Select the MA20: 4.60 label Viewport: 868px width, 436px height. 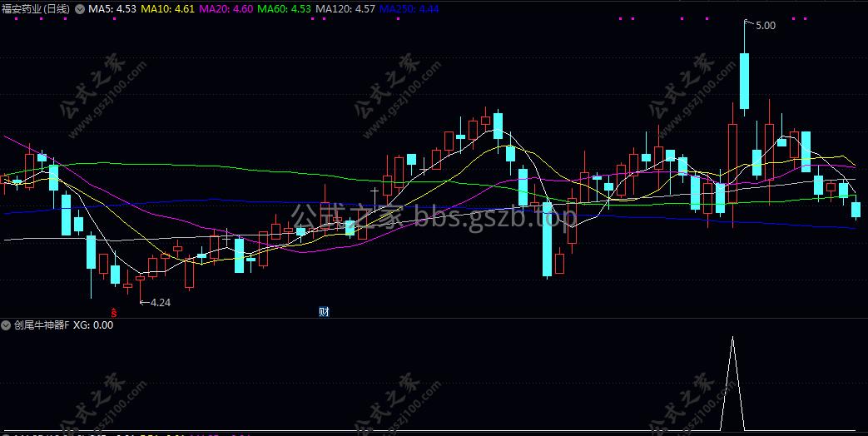226,9
